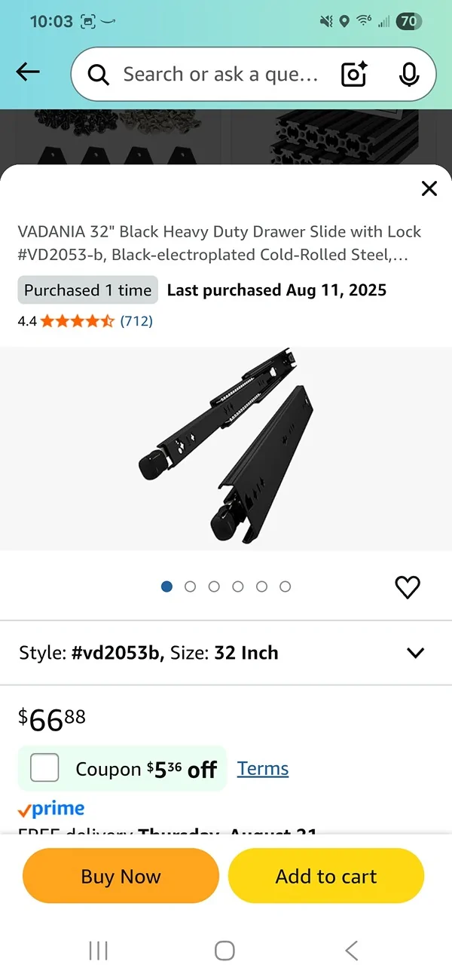Tap Buy Now for the drawer slide
Viewport: 452px width, 980px height.
(121, 876)
